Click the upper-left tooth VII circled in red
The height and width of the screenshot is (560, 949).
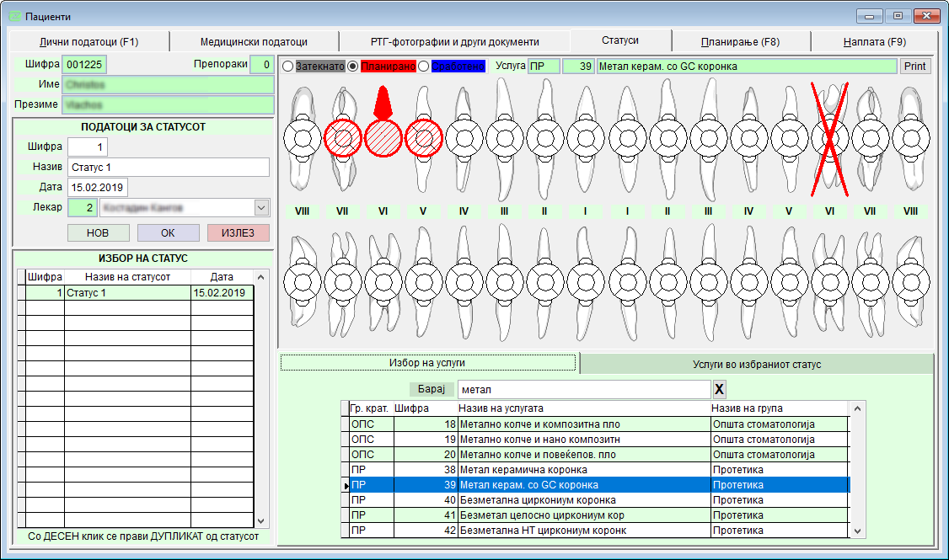click(x=343, y=137)
